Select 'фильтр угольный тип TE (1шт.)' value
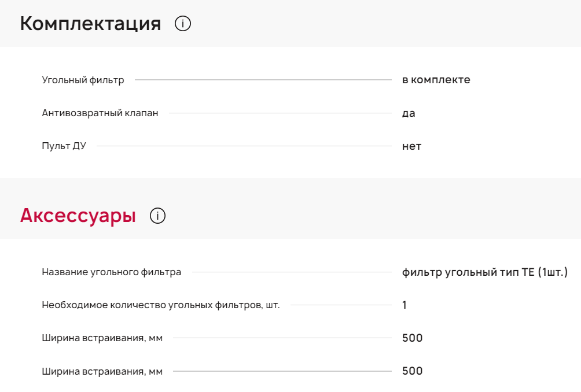 pos(484,272)
